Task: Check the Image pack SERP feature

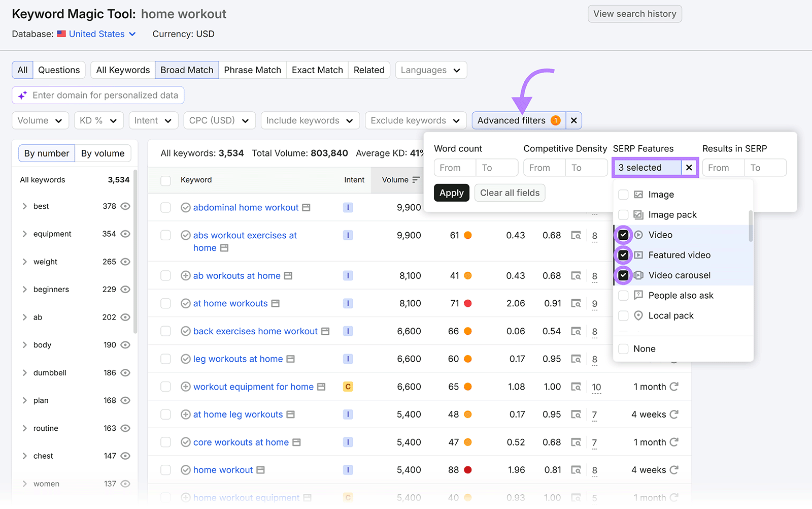Action: point(623,215)
